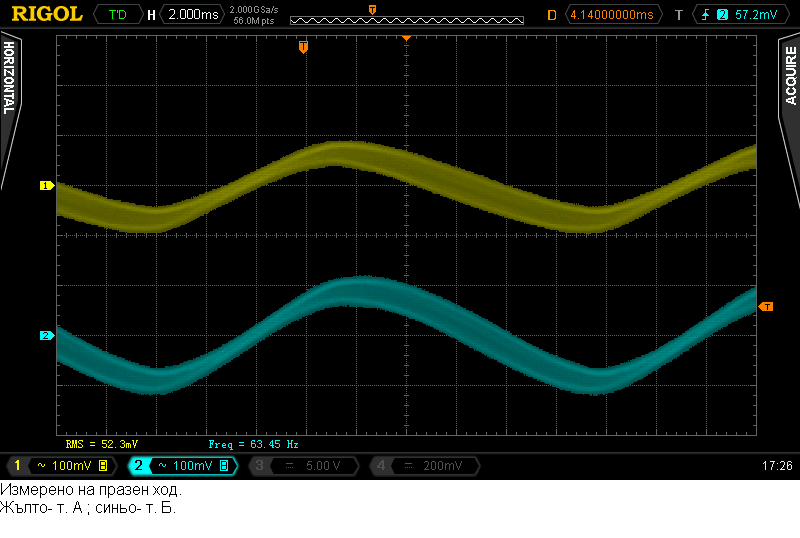
Task: Click channel 1 AC coupling symbol
Action: (41, 466)
